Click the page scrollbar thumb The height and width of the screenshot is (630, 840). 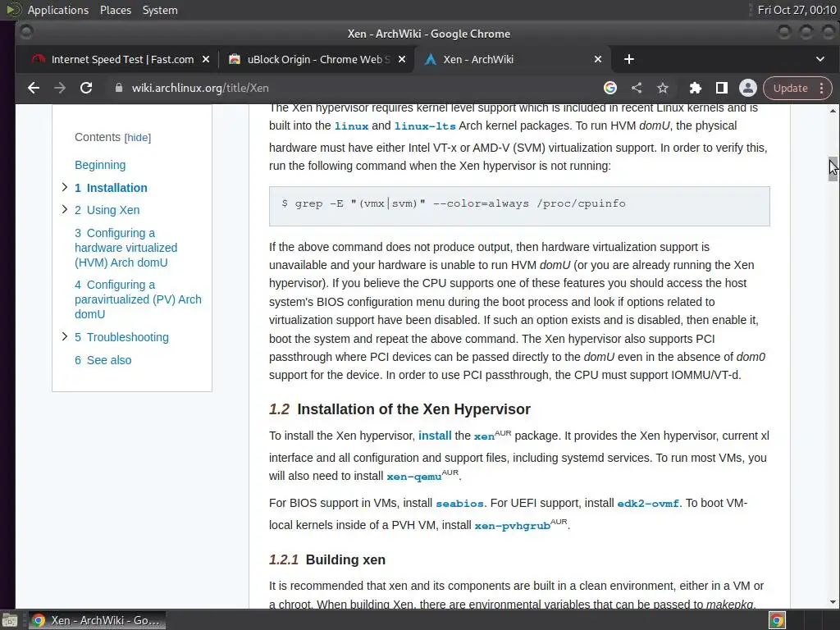point(833,169)
